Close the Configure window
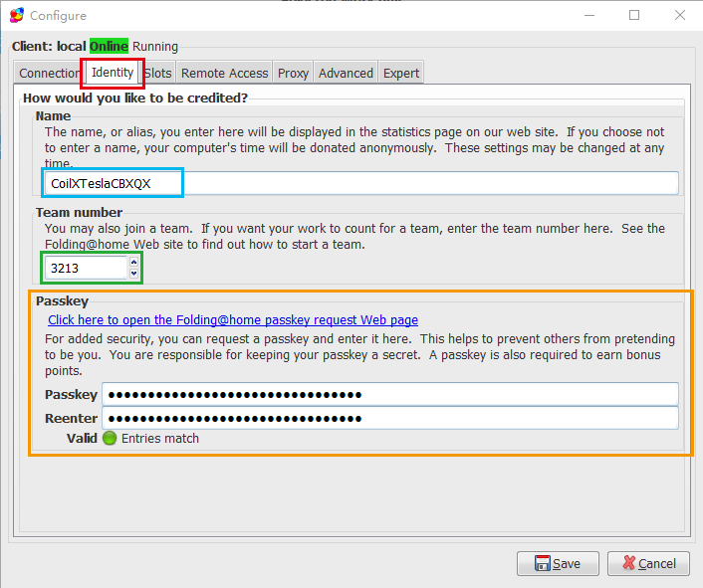 (x=680, y=15)
